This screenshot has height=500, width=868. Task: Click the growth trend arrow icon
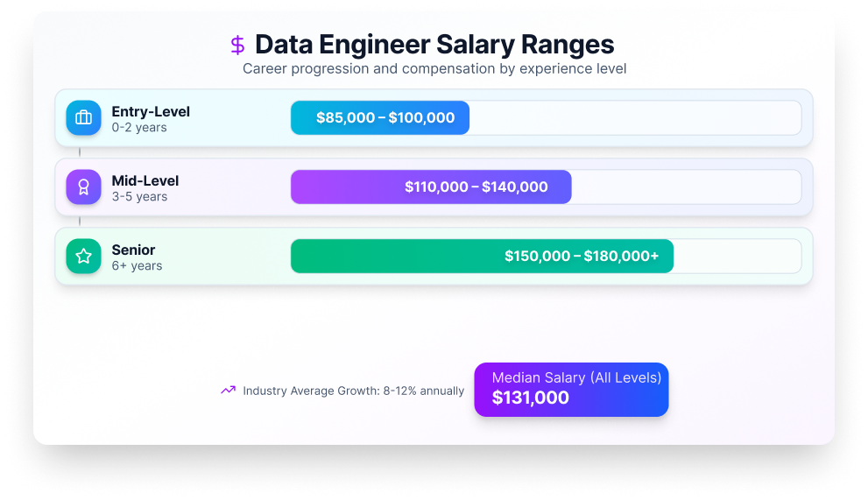[228, 391]
